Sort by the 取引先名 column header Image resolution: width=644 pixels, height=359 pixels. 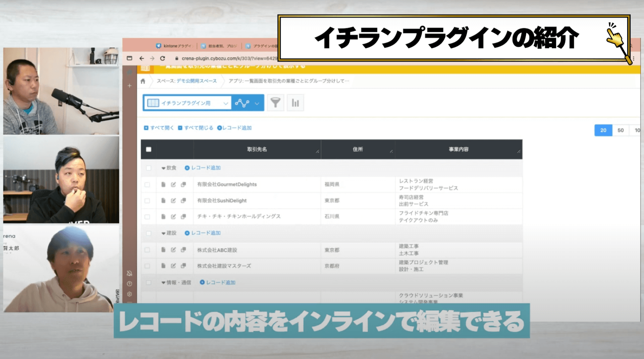pyautogui.click(x=257, y=149)
